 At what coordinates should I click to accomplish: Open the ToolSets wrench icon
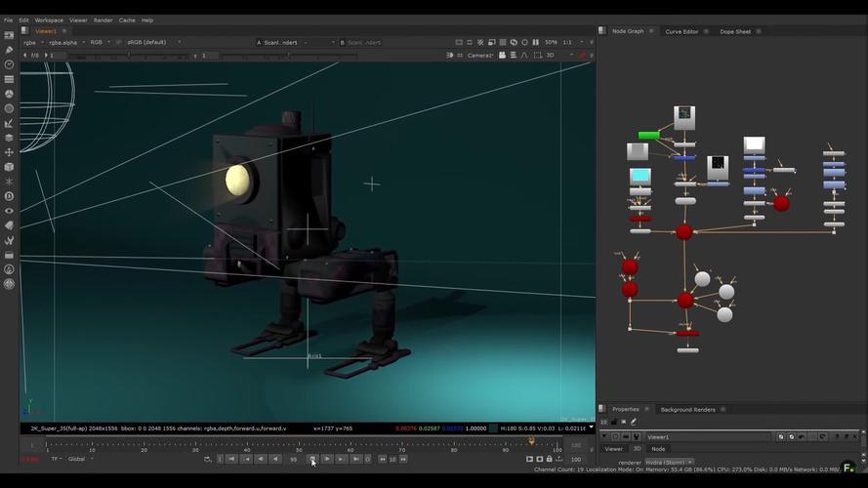pyautogui.click(x=10, y=240)
